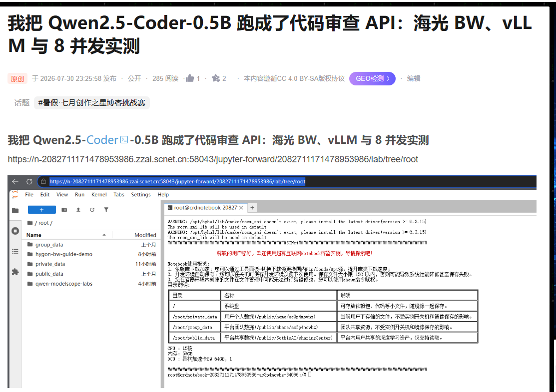
Task: Click the thumbs-up like icon
Action: point(190,78)
